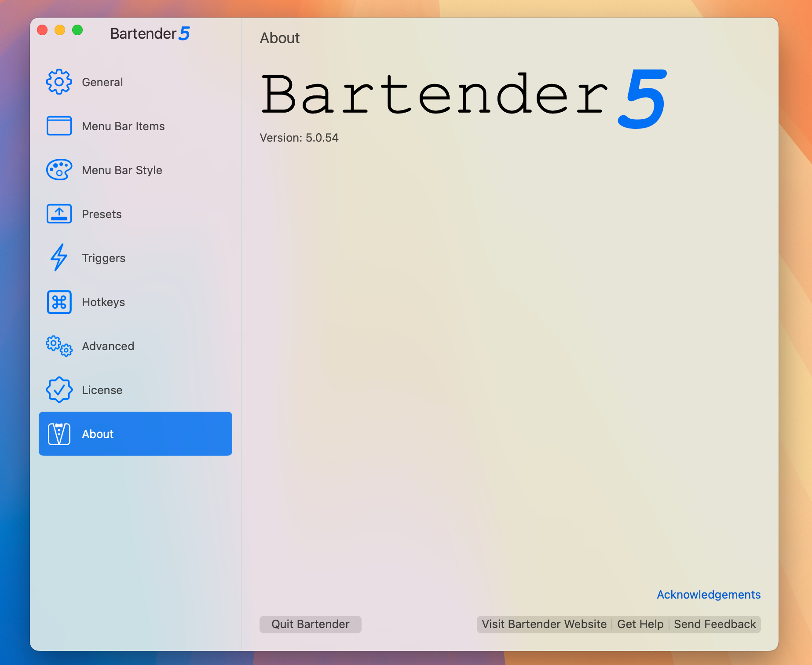Click the License checkmark seal icon
Viewport: 812px width, 665px height.
(59, 390)
